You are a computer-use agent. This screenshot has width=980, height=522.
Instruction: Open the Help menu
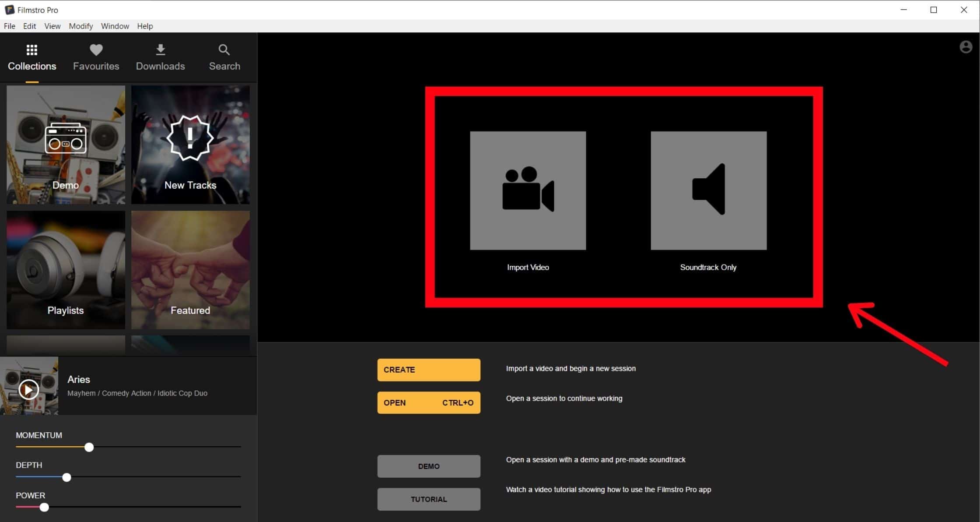point(145,26)
